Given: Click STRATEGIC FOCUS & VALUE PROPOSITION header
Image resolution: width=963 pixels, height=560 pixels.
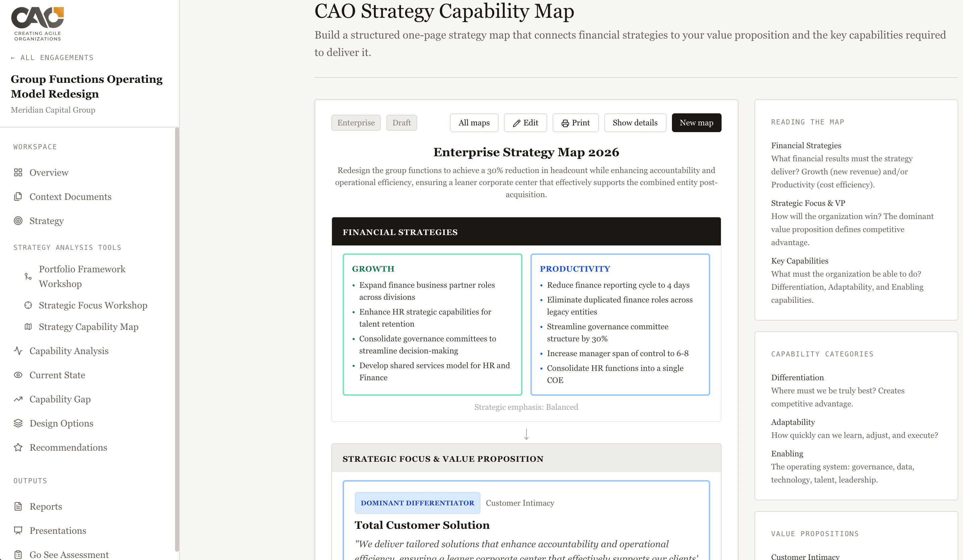Looking at the screenshot, I should pyautogui.click(x=526, y=458).
